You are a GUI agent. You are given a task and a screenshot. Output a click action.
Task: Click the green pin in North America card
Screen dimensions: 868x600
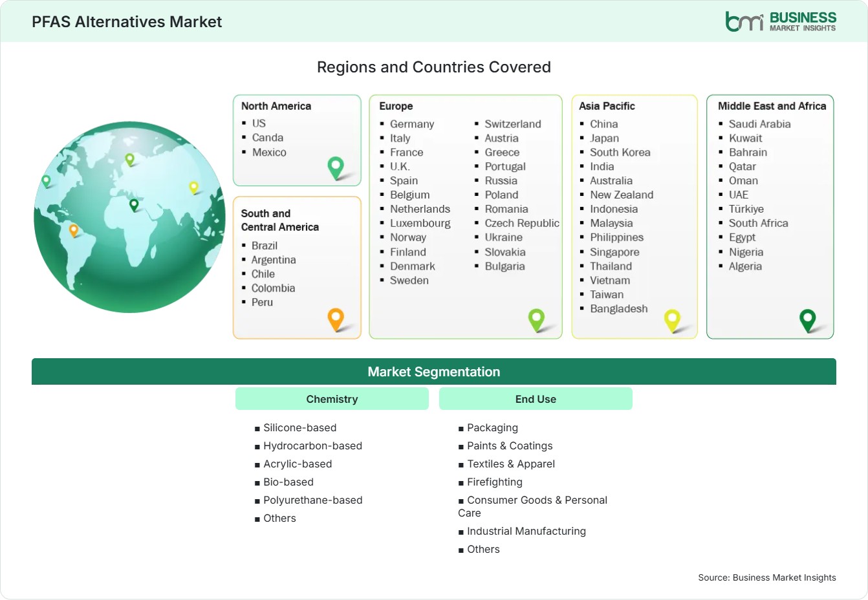336,168
